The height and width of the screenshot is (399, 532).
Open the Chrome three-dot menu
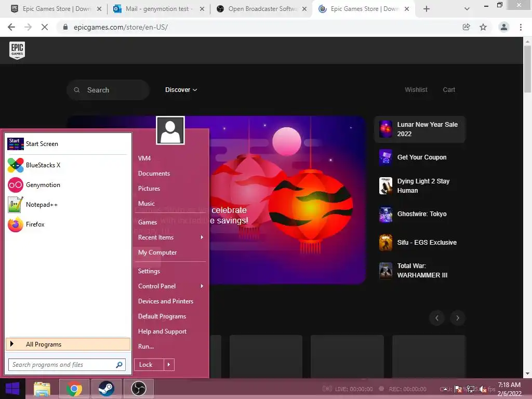tap(521, 27)
